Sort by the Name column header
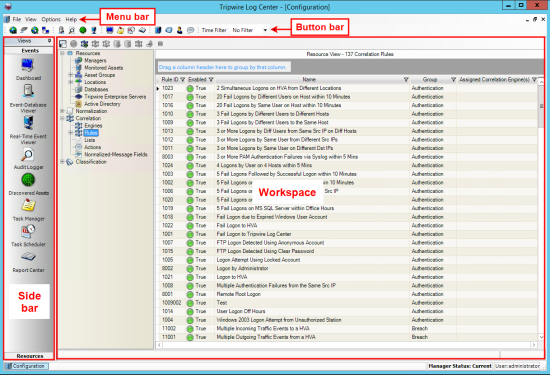550x375 pixels. [309, 80]
